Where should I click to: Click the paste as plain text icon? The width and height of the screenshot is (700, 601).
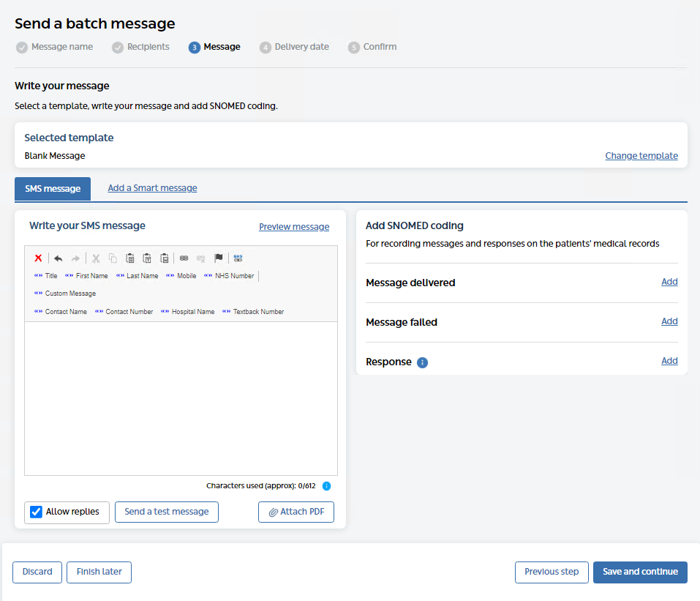[147, 258]
